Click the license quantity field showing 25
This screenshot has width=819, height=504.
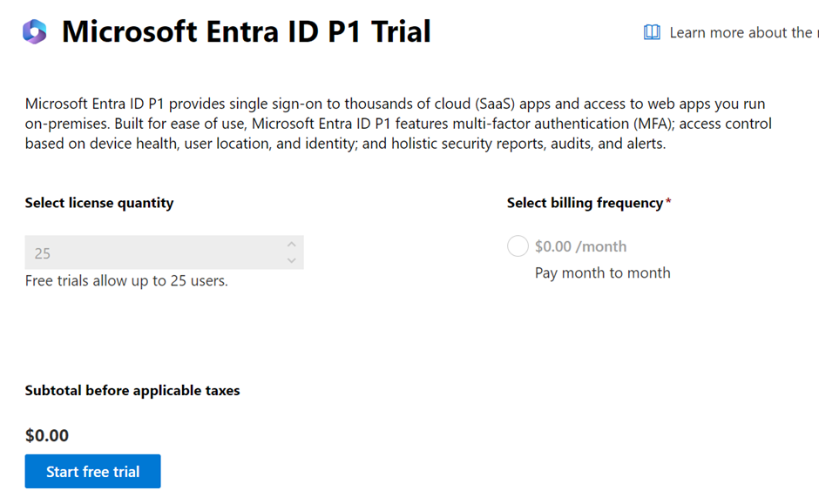pos(164,252)
